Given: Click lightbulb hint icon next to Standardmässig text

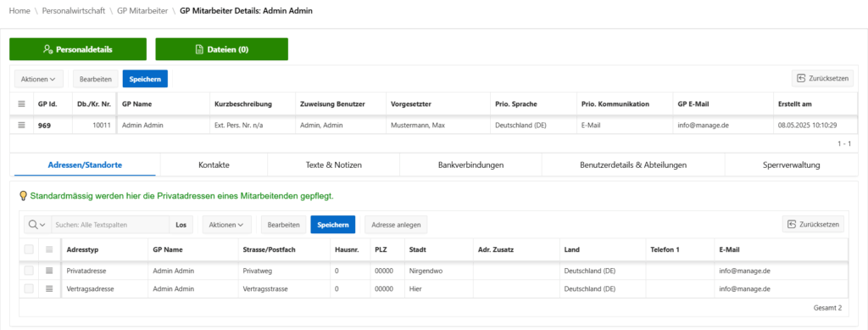Looking at the screenshot, I should (x=23, y=195).
